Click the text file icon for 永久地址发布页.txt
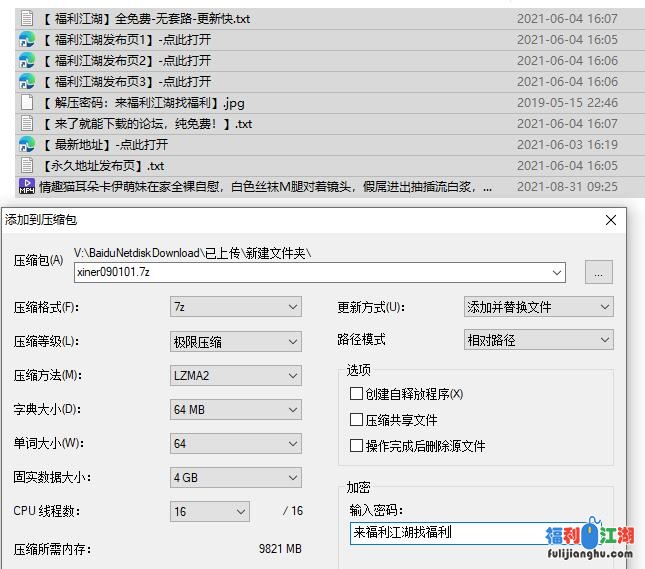The width and height of the screenshot is (645, 569). pos(27,166)
